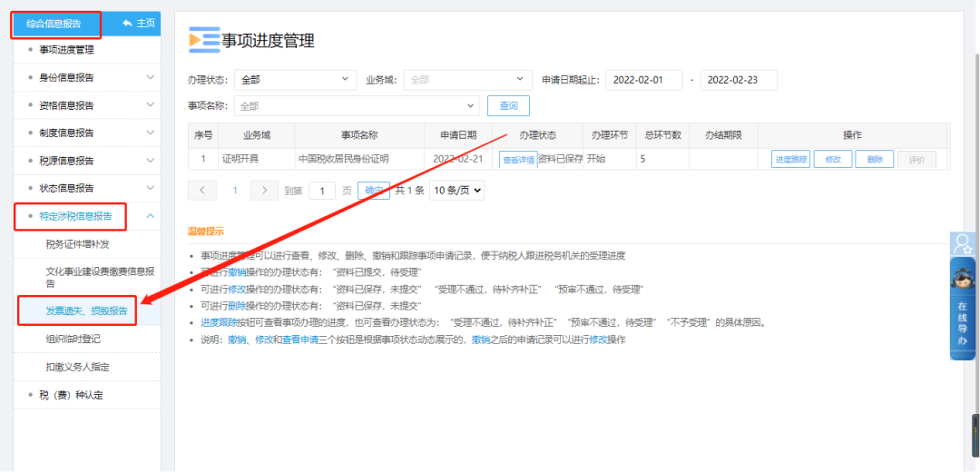The height and width of the screenshot is (473, 980).
Task: Expand the 税源信息报告 menu section
Action: [151, 161]
